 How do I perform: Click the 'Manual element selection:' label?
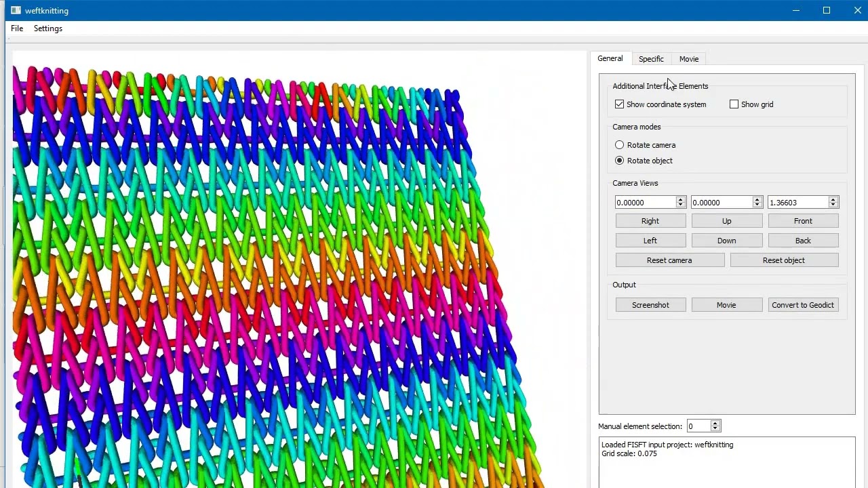(x=640, y=426)
